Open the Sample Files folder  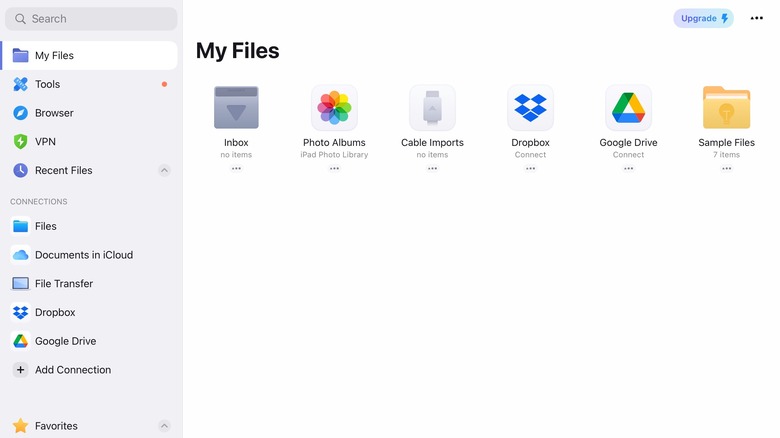coord(726,108)
